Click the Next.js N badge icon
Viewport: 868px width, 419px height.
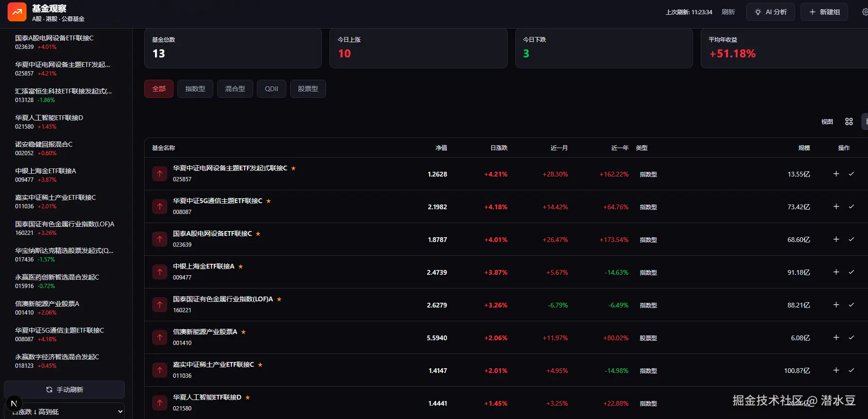[x=14, y=403]
